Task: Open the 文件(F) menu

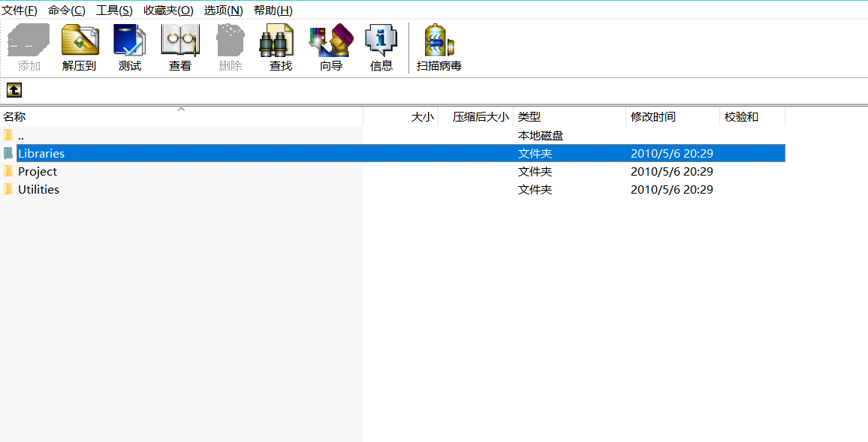Action: 20,10
